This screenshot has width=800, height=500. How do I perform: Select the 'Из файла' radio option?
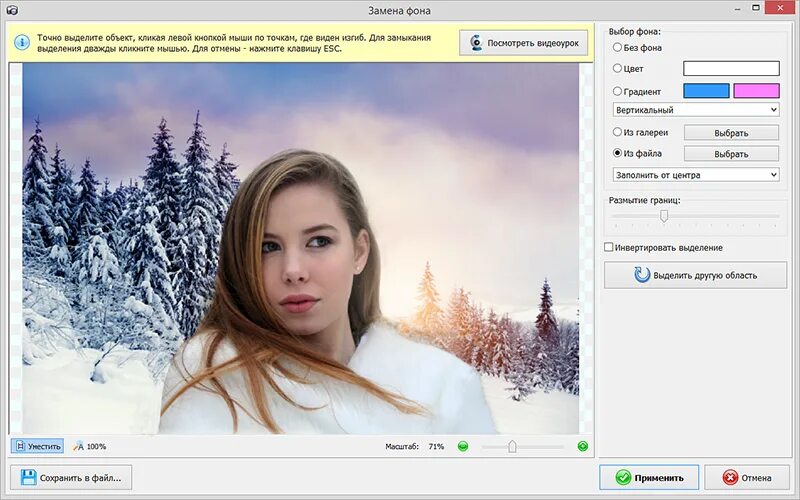(617, 153)
